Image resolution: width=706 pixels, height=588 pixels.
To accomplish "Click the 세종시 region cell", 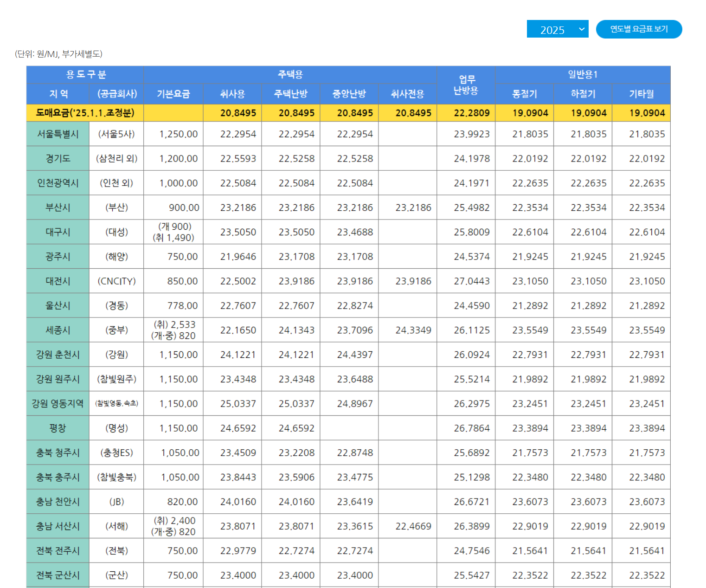I will 58,330.
